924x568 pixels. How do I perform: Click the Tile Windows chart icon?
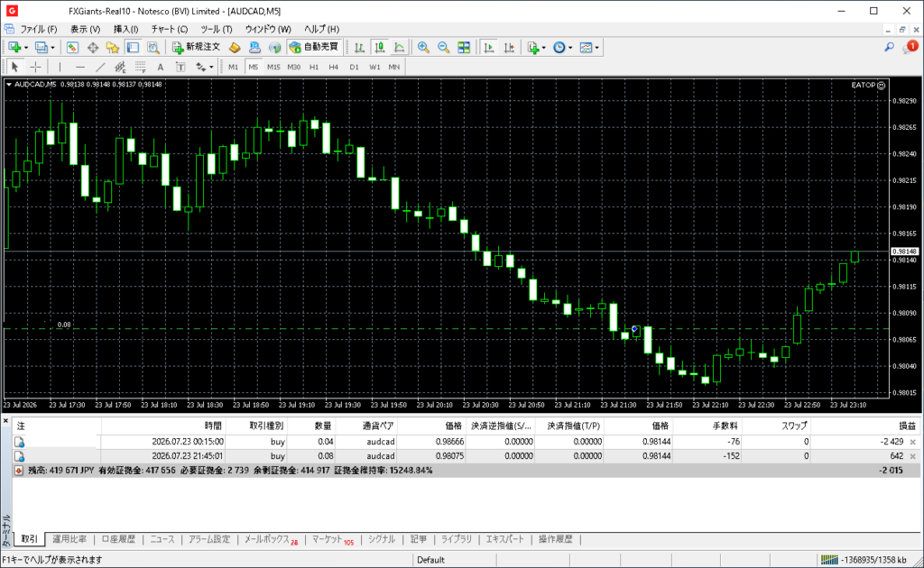pos(464,48)
